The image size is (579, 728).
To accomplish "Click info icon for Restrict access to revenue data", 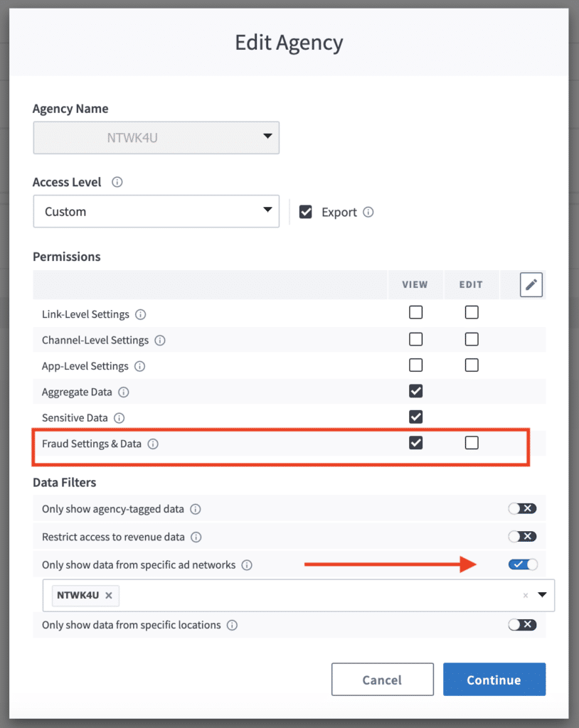I will pos(196,537).
